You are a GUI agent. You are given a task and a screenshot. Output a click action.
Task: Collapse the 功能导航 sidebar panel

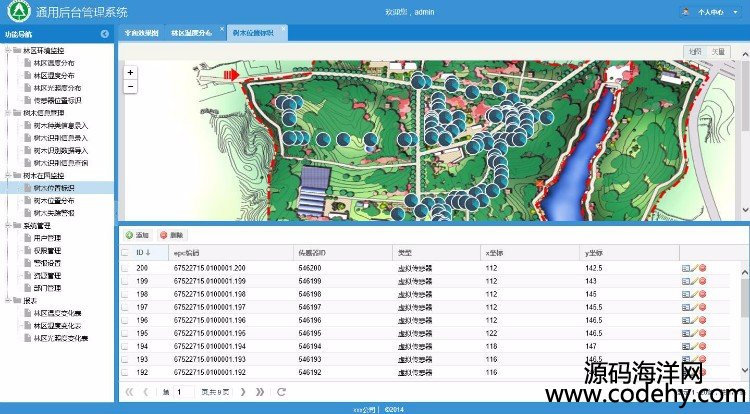[105, 34]
